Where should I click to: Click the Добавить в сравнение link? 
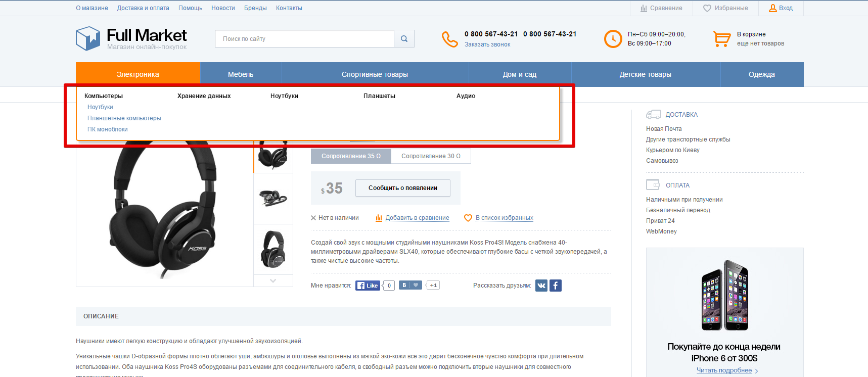(418, 218)
